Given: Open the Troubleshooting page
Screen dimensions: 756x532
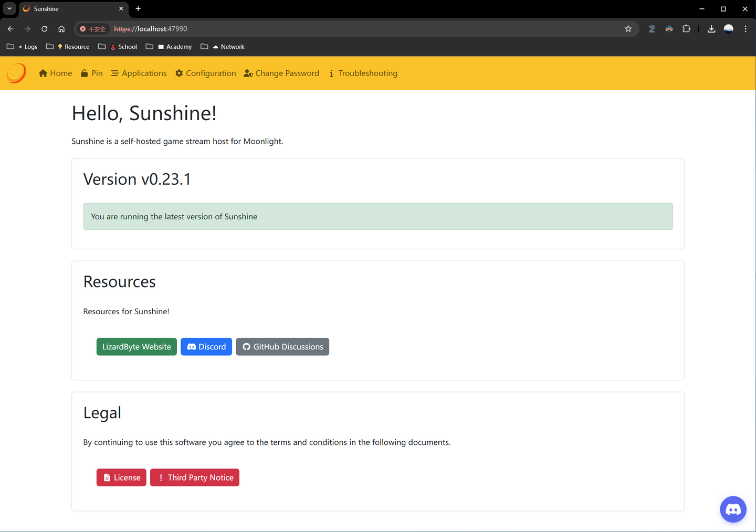Looking at the screenshot, I should (x=363, y=73).
